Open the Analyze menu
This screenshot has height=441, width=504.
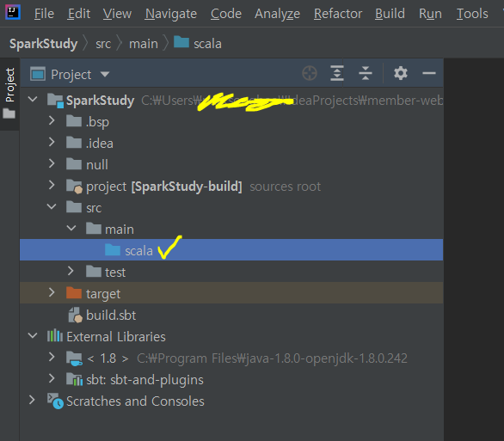pyautogui.click(x=277, y=14)
